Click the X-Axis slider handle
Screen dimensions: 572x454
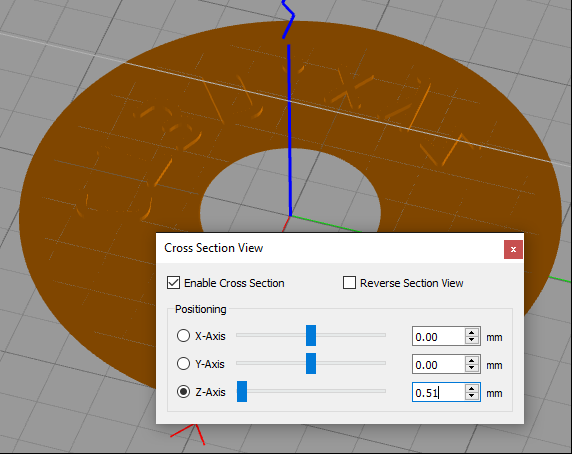click(x=311, y=335)
